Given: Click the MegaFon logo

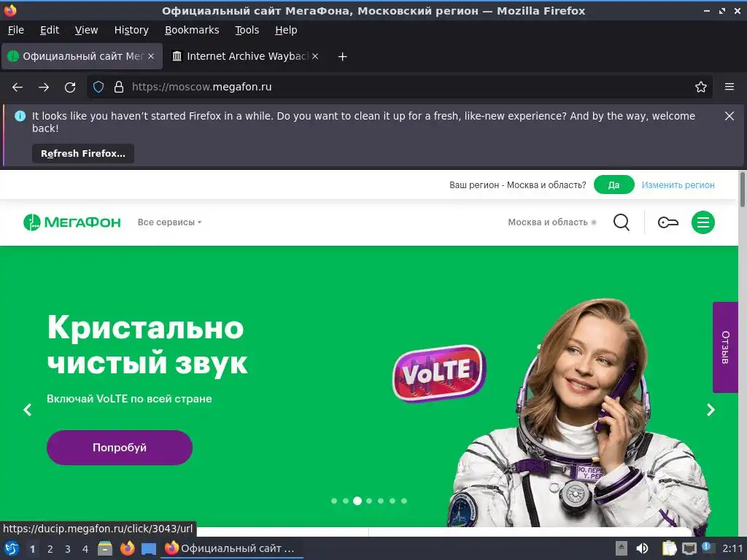Looking at the screenshot, I should tap(72, 222).
